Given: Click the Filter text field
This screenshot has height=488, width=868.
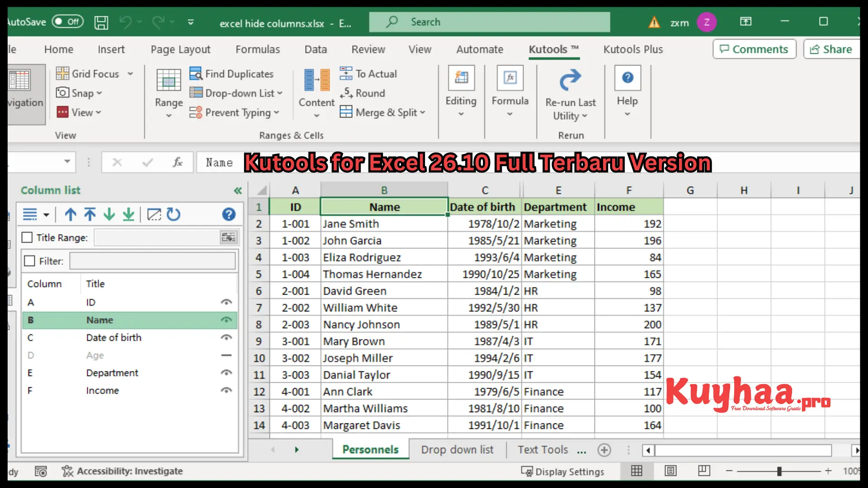Looking at the screenshot, I should (152, 261).
